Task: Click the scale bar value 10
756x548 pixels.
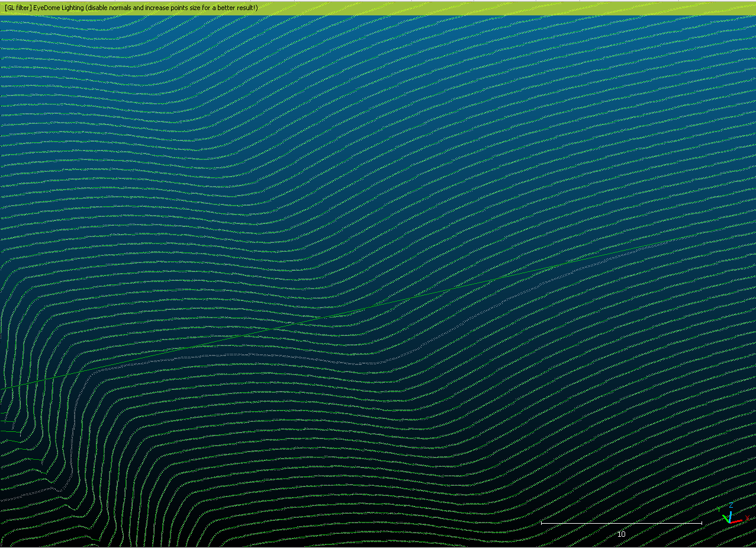Action: [x=621, y=534]
